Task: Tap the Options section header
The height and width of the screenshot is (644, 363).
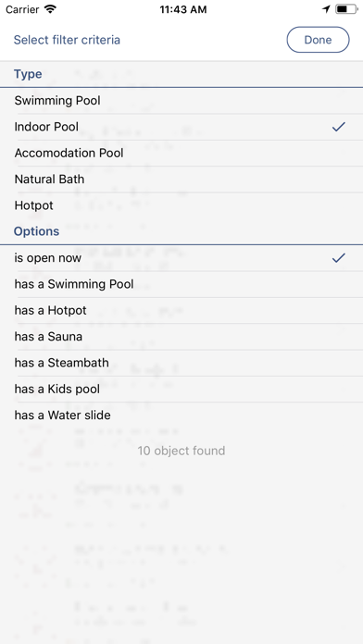Action: tap(37, 231)
